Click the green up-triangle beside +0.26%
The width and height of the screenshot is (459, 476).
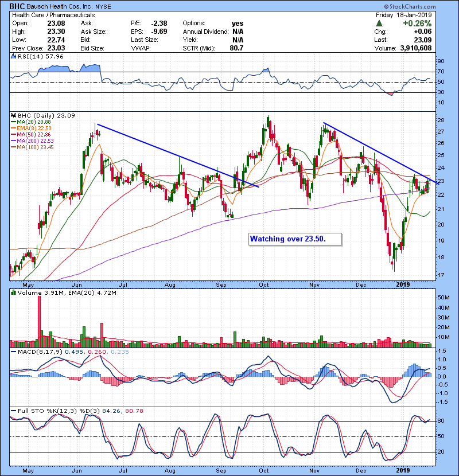click(x=379, y=24)
